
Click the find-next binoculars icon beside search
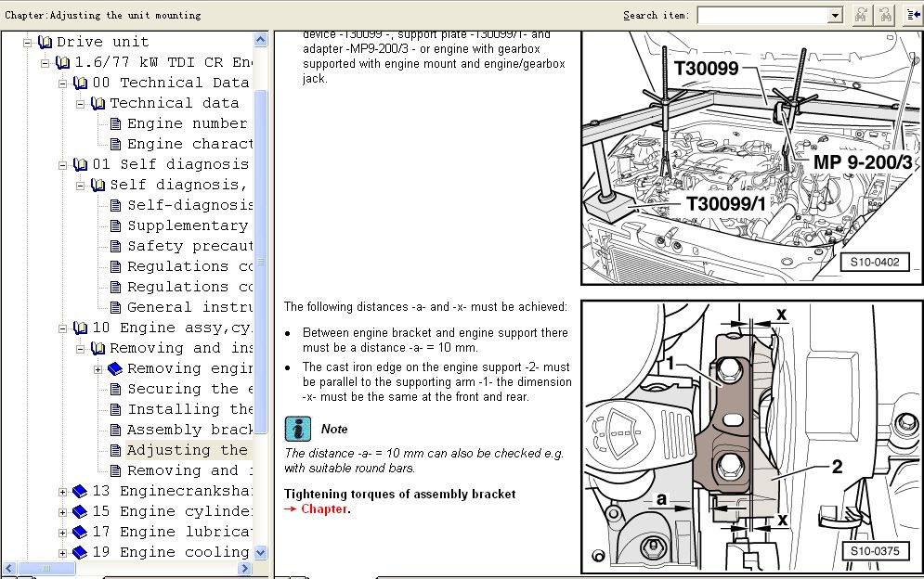pos(861,15)
